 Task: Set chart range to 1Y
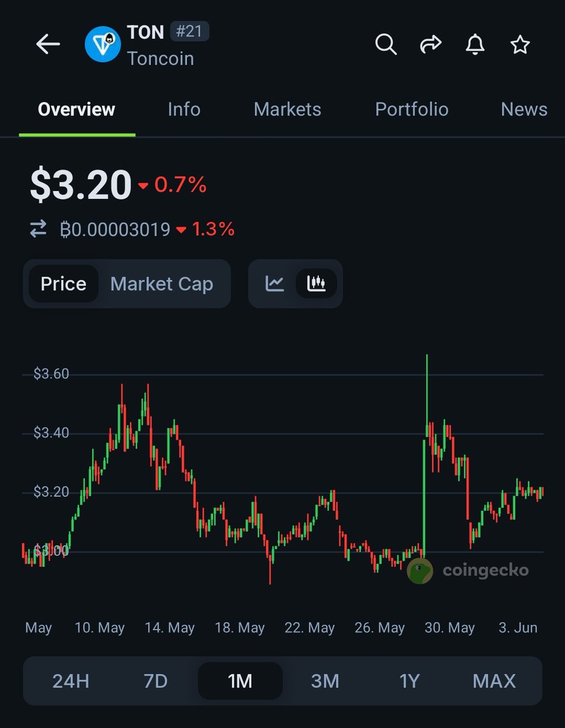pyautogui.click(x=410, y=681)
